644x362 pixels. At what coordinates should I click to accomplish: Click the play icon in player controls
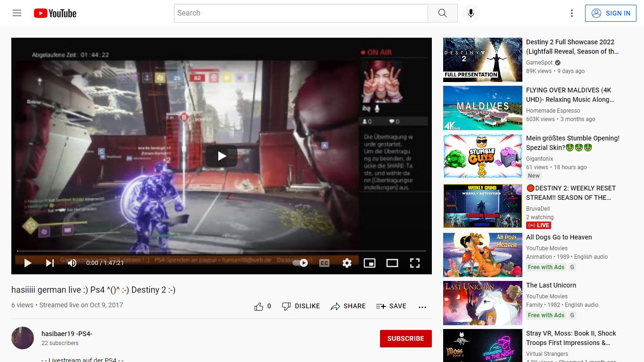coord(28,263)
